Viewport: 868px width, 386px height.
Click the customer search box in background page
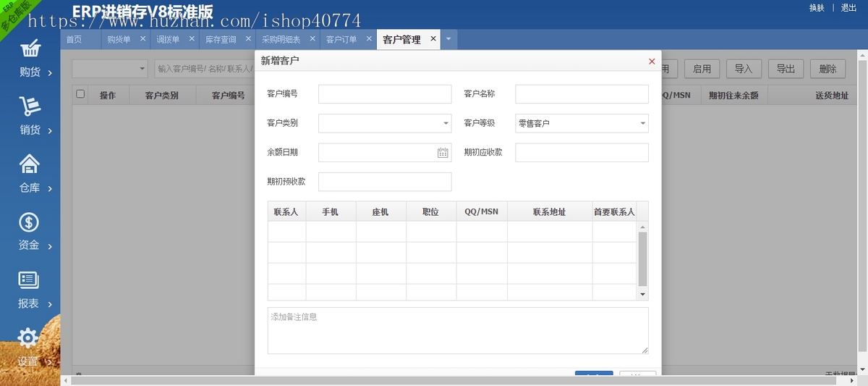[x=205, y=69]
